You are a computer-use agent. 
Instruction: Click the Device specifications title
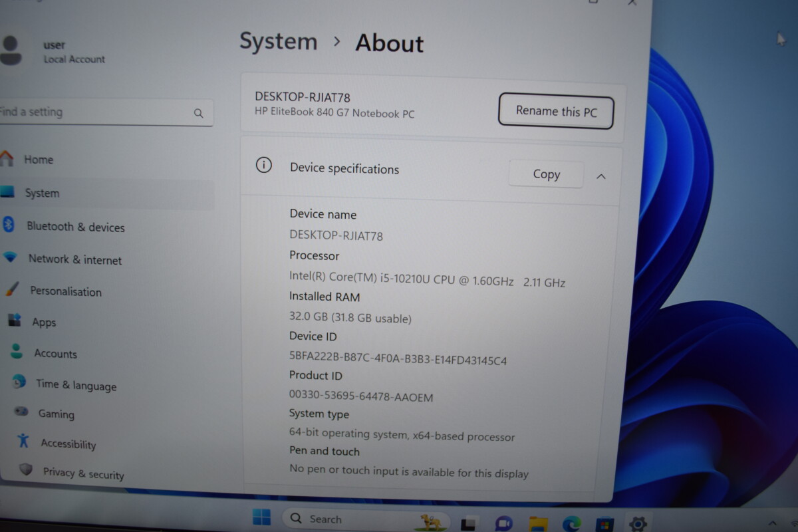tap(344, 169)
